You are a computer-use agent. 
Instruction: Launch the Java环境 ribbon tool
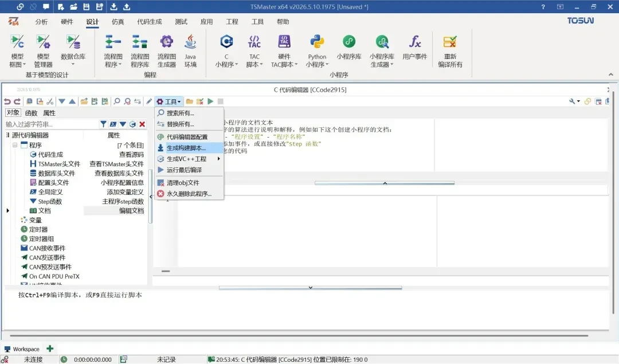coord(190,51)
